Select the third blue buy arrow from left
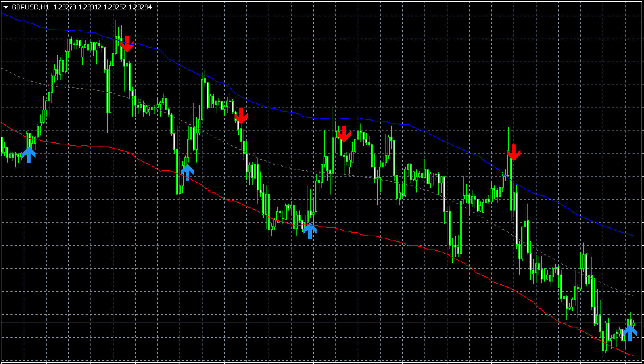This screenshot has height=364, width=644. pos(310,231)
